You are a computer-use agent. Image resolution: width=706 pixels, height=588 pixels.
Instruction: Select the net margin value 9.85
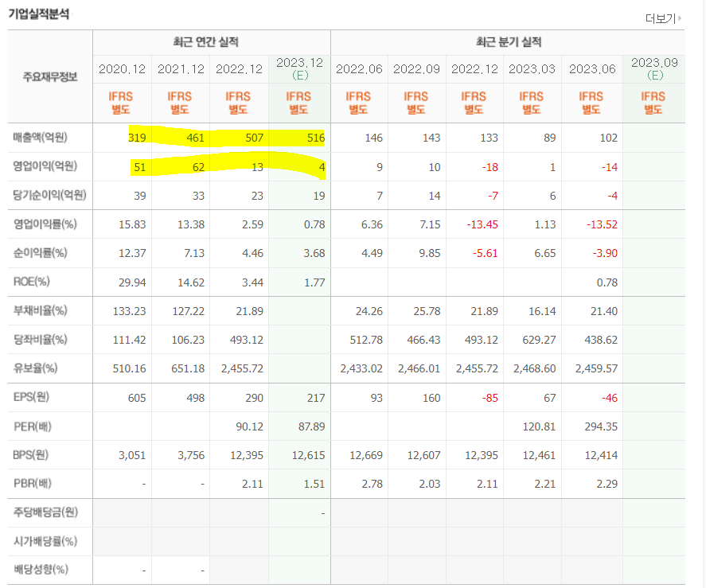pos(430,254)
